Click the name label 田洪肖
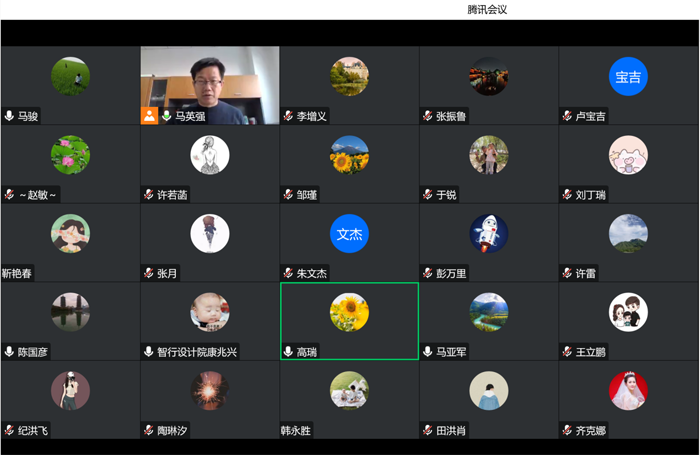 coord(451,430)
